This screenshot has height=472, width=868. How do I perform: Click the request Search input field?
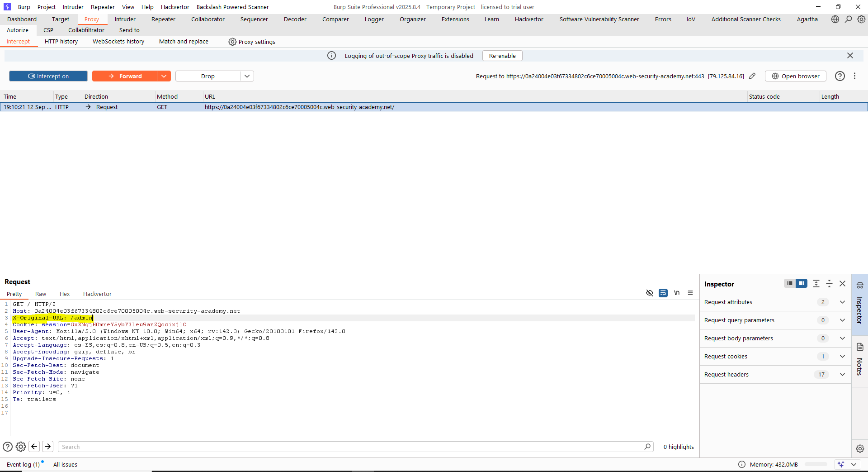pyautogui.click(x=353, y=447)
